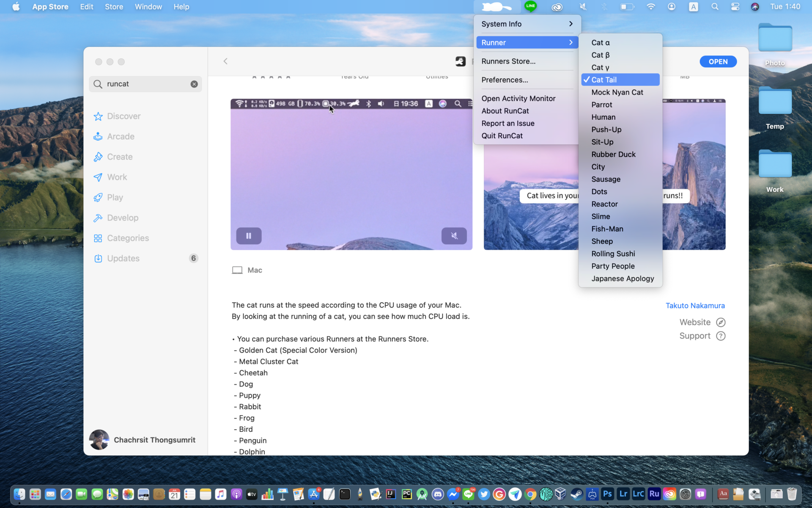
Task: Switch runner to Mock Nyan Cat
Action: [620, 92]
